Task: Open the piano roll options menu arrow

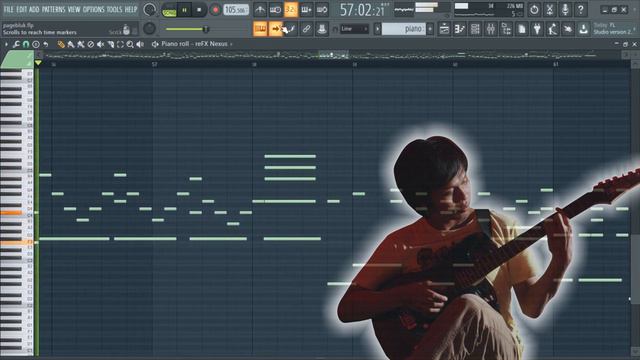Action: 6,44
